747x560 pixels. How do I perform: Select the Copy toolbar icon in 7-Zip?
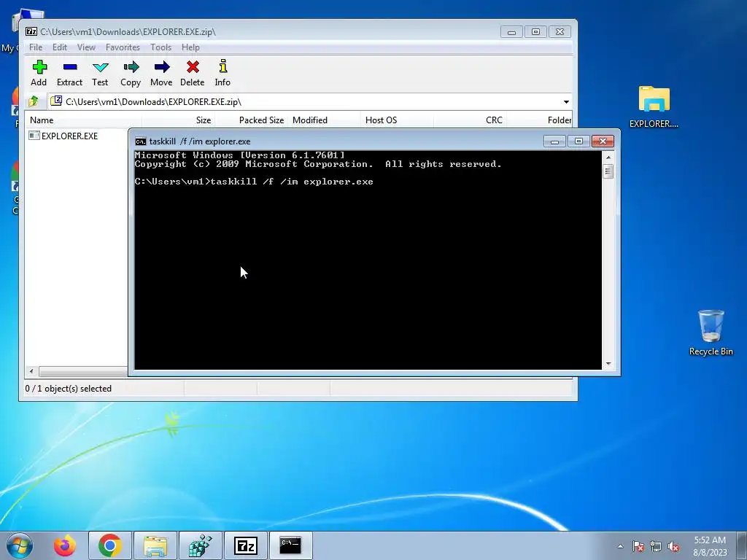(x=131, y=73)
